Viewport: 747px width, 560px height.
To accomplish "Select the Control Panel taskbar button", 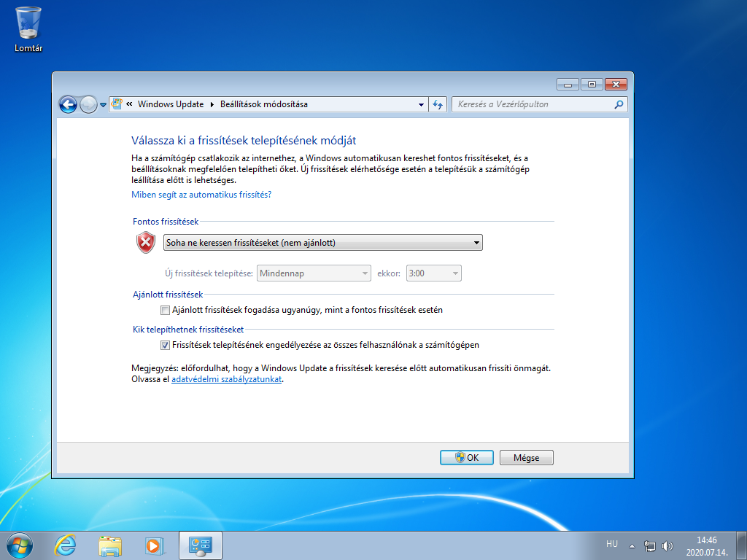I will (201, 545).
